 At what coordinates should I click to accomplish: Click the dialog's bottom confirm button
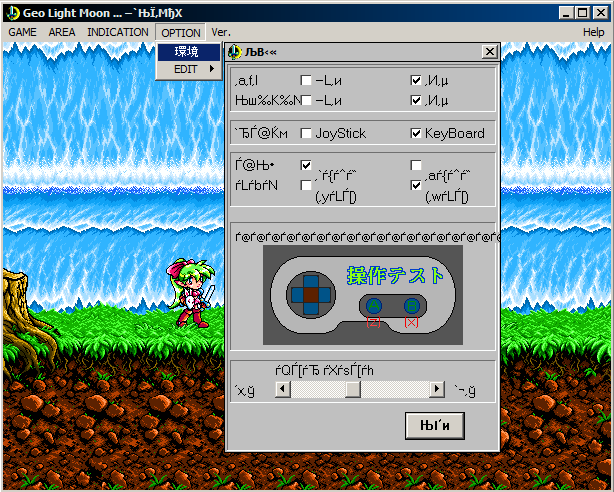[x=435, y=425]
